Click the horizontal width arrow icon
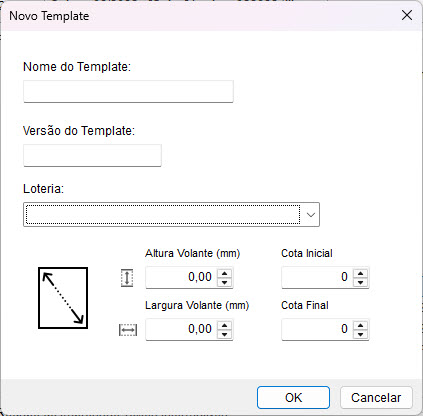 click(128, 330)
